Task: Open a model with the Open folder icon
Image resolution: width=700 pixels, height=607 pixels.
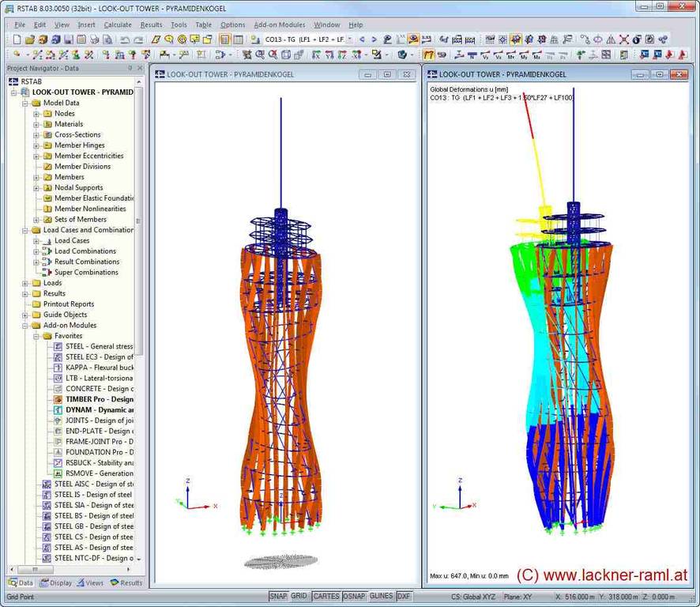Action: (x=30, y=40)
